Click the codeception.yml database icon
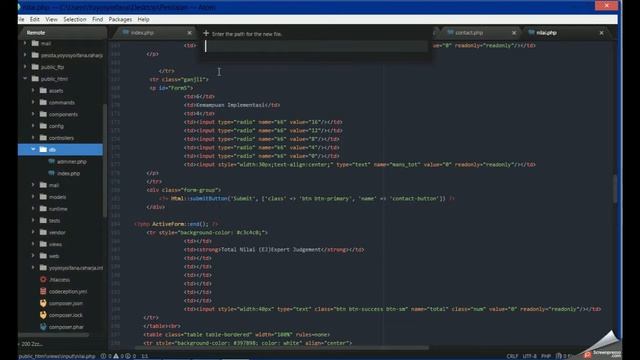The height and width of the screenshot is (360, 640). pos(43,291)
